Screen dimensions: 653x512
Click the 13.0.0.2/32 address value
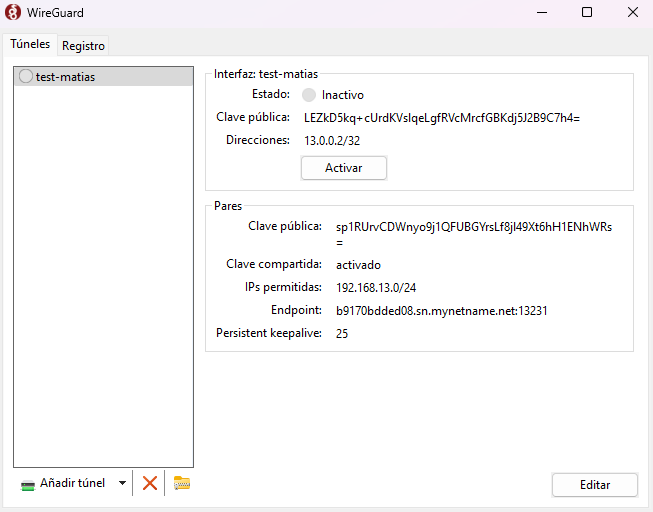pyautogui.click(x=332, y=141)
